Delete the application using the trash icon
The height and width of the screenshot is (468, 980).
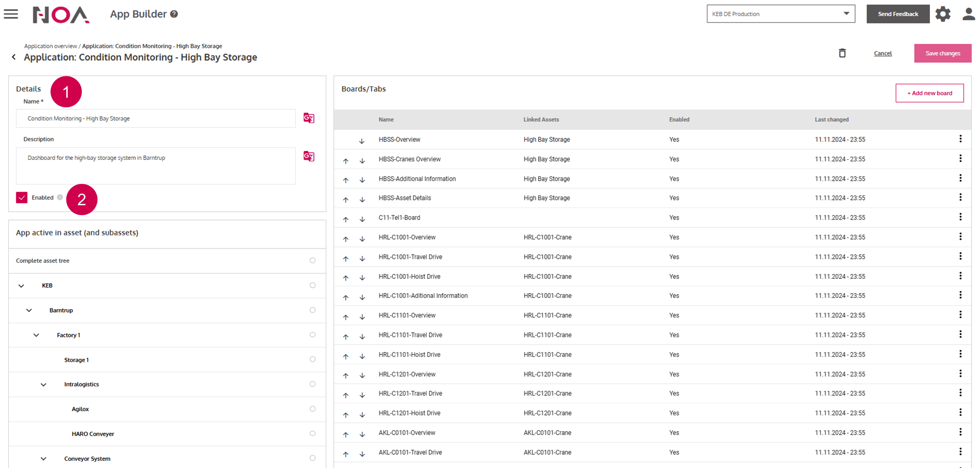tap(842, 53)
